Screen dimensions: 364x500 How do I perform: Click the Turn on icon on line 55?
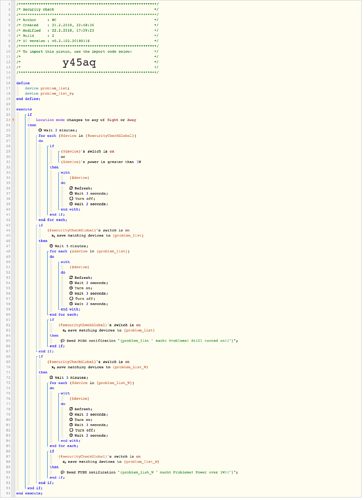click(x=71, y=288)
